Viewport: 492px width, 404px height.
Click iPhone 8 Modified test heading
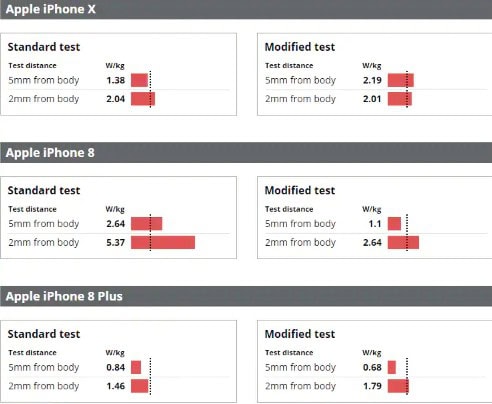point(300,190)
